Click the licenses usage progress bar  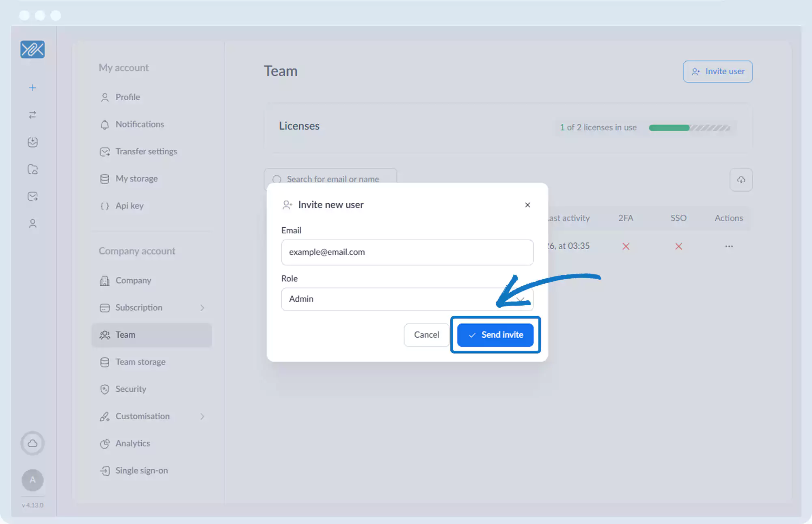click(x=689, y=128)
